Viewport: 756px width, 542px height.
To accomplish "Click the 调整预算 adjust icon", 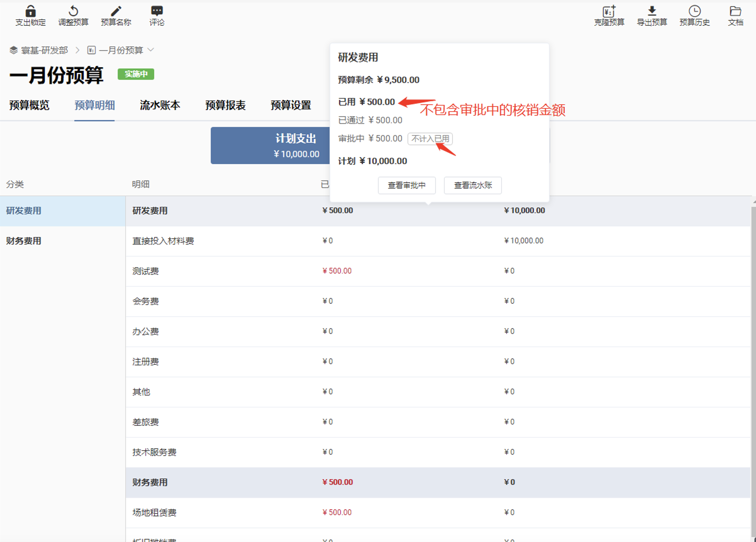I will [x=73, y=11].
